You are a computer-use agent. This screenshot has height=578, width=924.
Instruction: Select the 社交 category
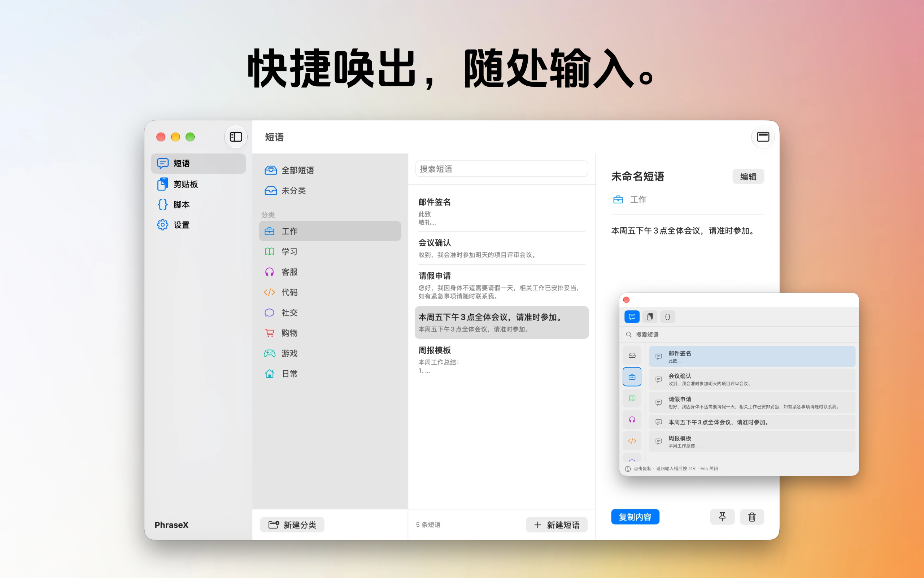(330, 312)
